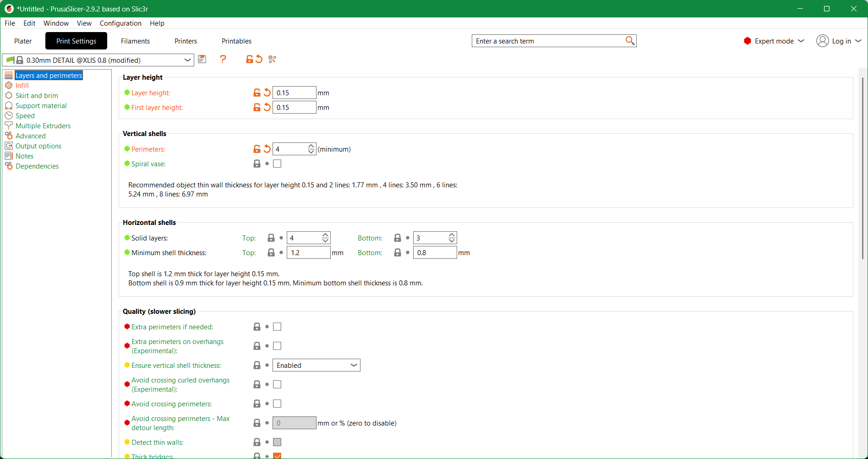Enable the Spiral vase checkbox
This screenshot has width=868, height=459.
(x=277, y=164)
